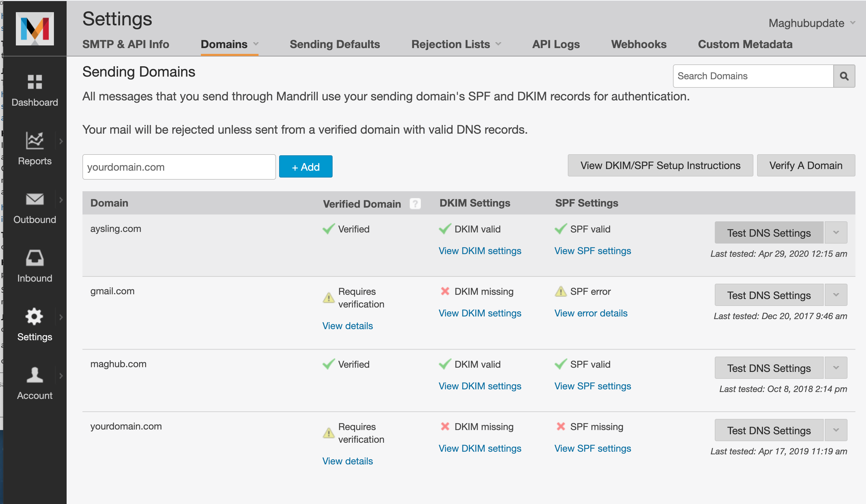Expand the Account sidebar submenu arrow
The height and width of the screenshot is (504, 866).
61,376
